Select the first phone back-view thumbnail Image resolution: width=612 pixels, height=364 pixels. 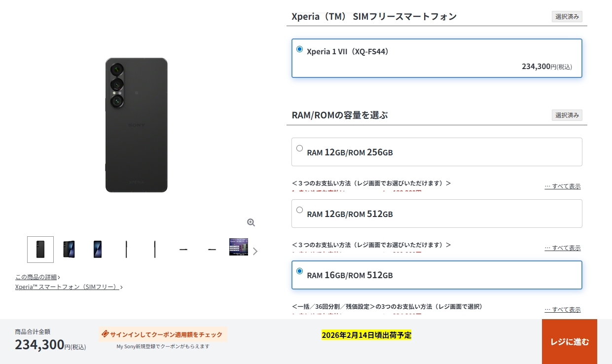40,250
